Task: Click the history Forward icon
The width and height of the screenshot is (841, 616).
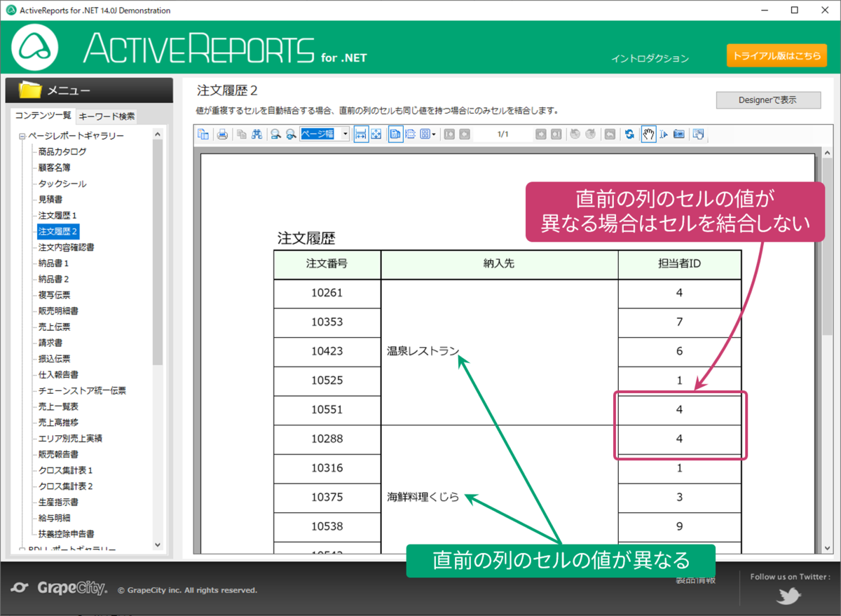Action: click(x=590, y=134)
